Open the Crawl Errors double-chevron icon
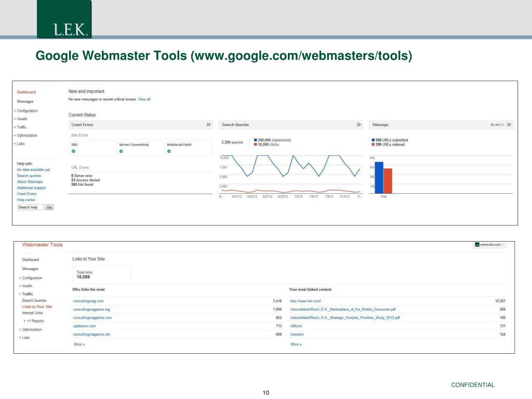 208,125
